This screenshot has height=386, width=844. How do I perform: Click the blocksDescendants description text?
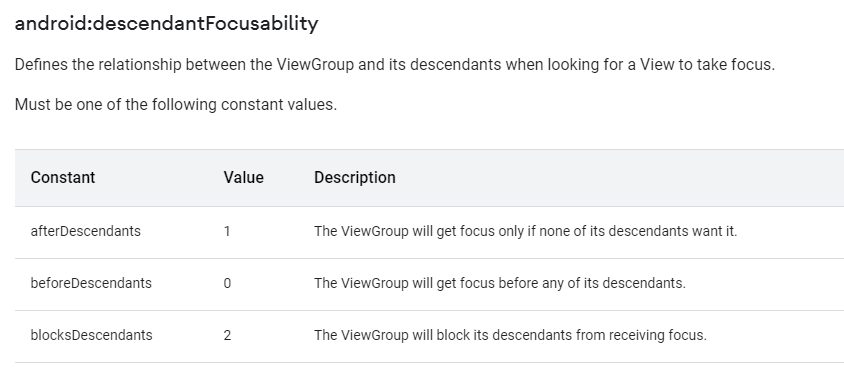point(510,335)
